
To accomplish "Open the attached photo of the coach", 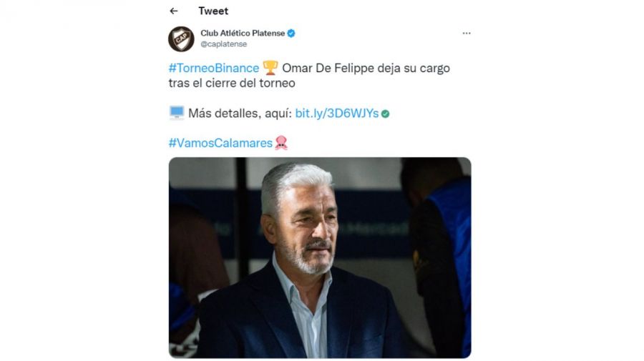I will [x=320, y=257].
